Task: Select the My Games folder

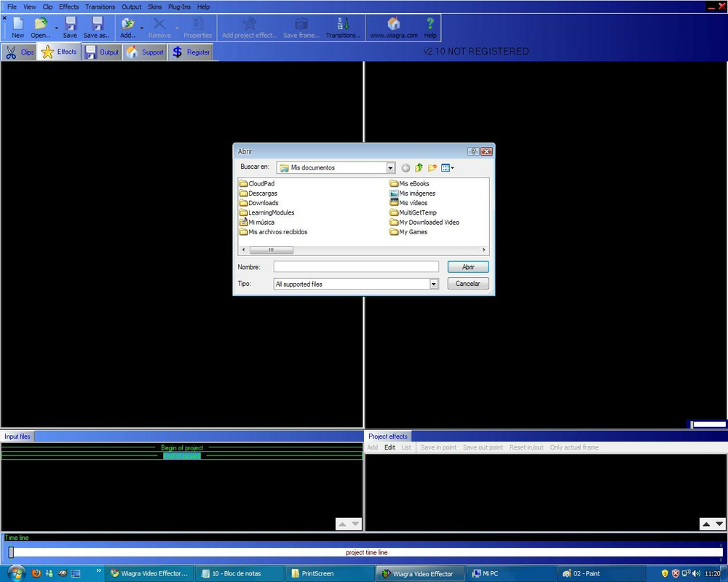Action: (x=408, y=232)
